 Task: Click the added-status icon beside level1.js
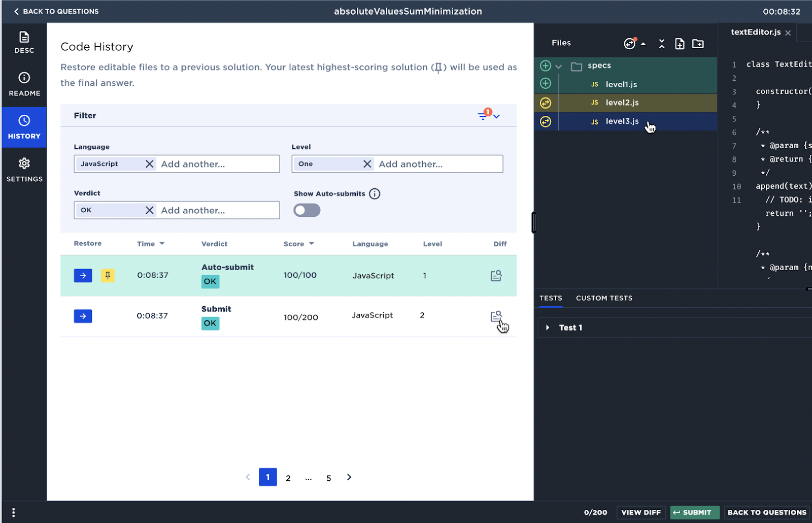point(546,83)
